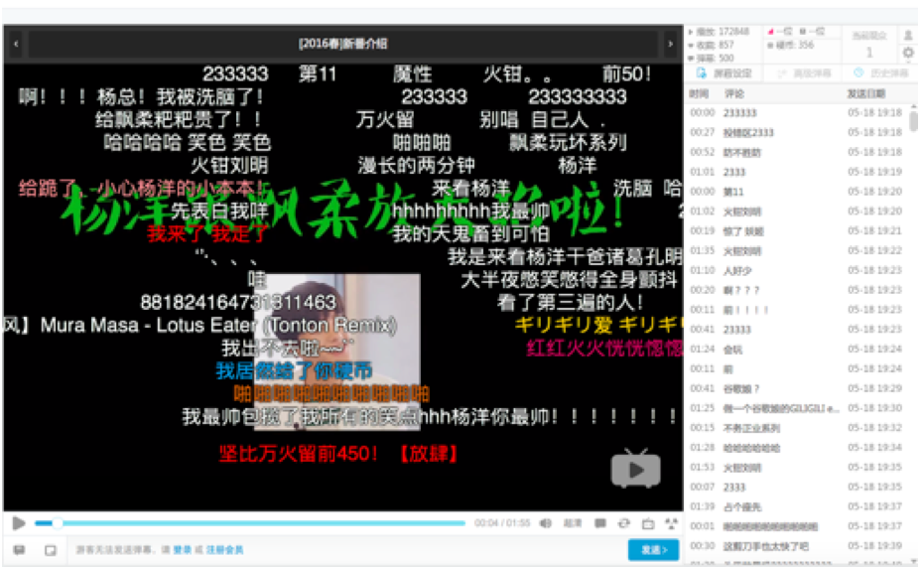Screen dimensions: 924x568
Task: Click the danmaku count 500 stat
Action: point(711,58)
